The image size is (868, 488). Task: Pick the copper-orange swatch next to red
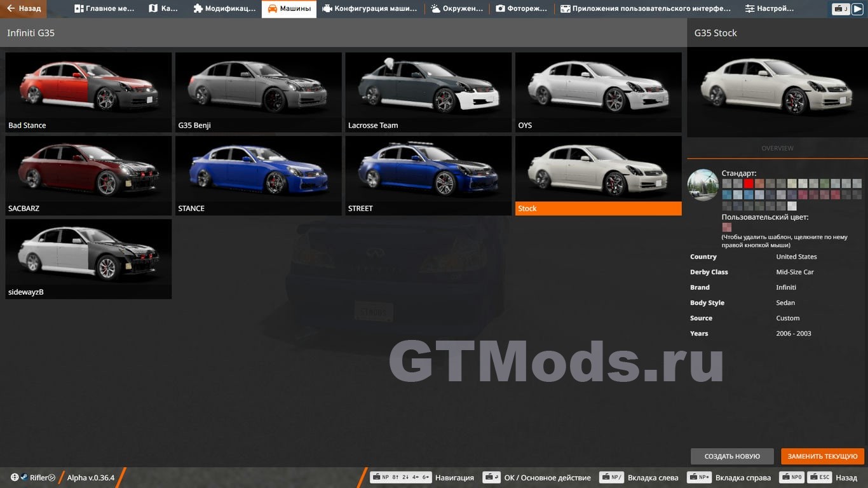point(759,184)
